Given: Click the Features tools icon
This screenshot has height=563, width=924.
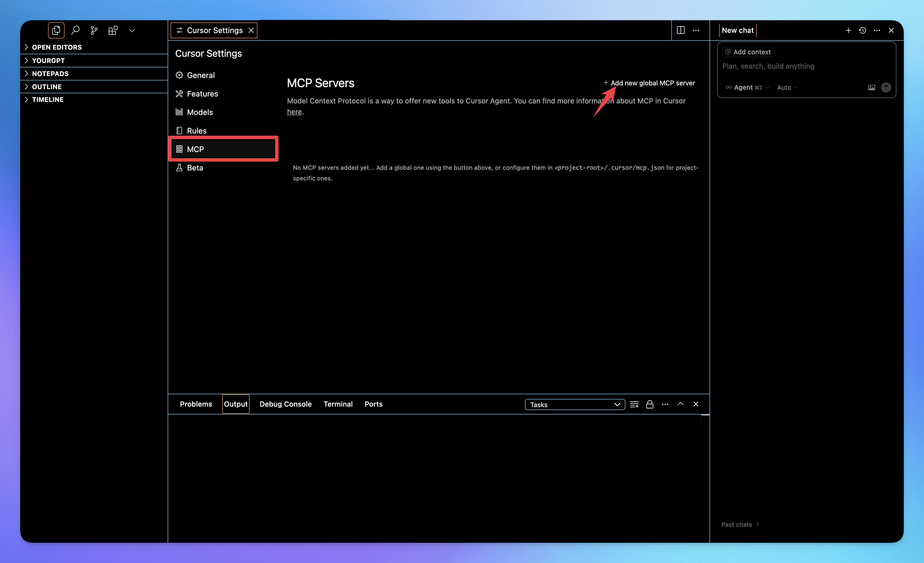Looking at the screenshot, I should [x=179, y=94].
